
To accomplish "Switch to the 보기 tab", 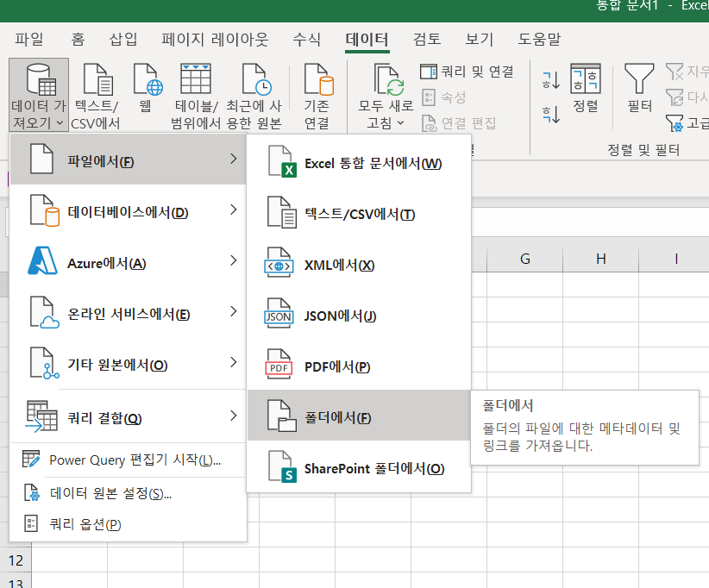I will click(480, 39).
